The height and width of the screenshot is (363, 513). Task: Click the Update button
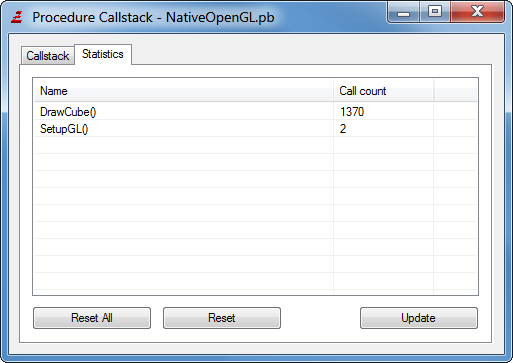[x=419, y=318]
